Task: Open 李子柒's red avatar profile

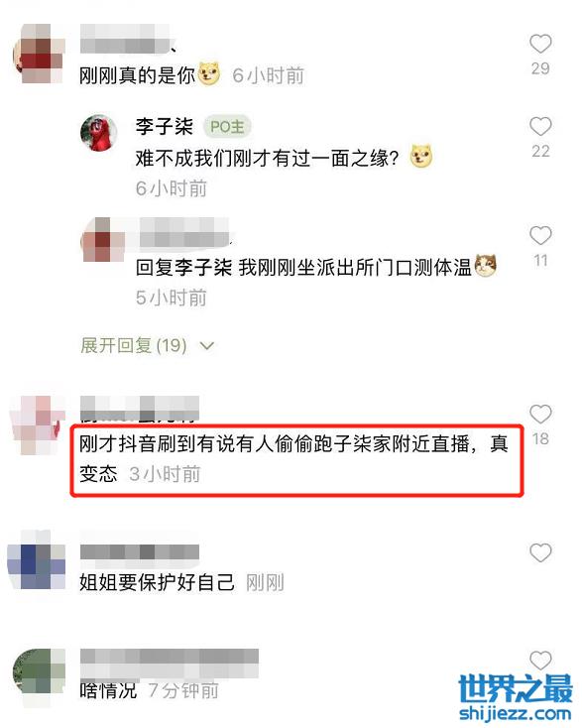Action: click(x=98, y=133)
